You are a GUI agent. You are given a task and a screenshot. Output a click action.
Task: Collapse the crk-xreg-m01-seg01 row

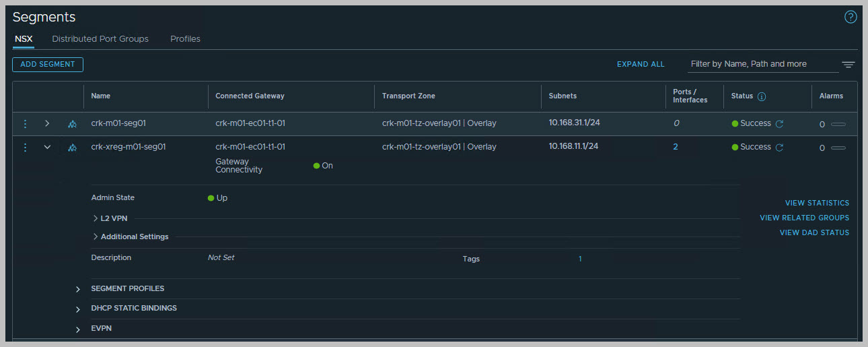click(47, 147)
